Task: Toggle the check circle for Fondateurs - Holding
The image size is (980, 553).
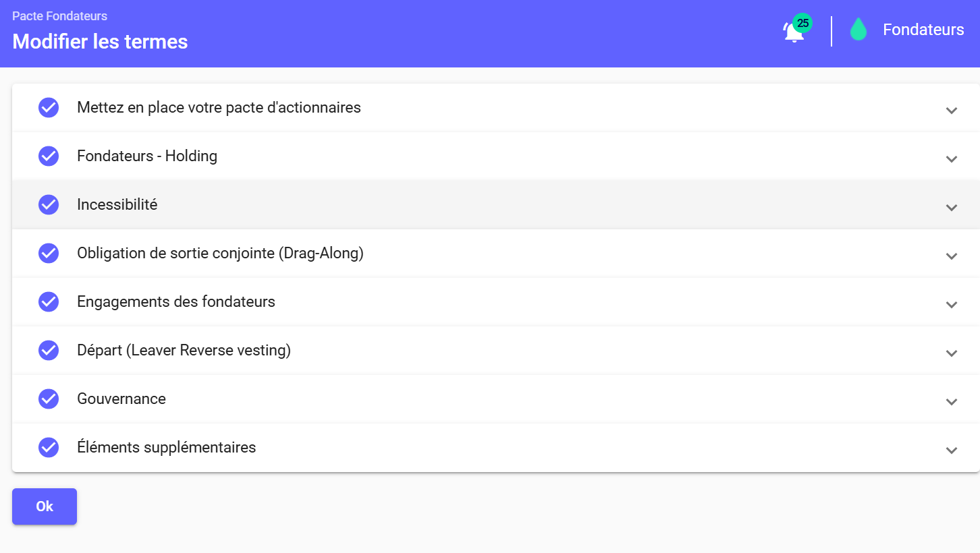Action: click(49, 156)
